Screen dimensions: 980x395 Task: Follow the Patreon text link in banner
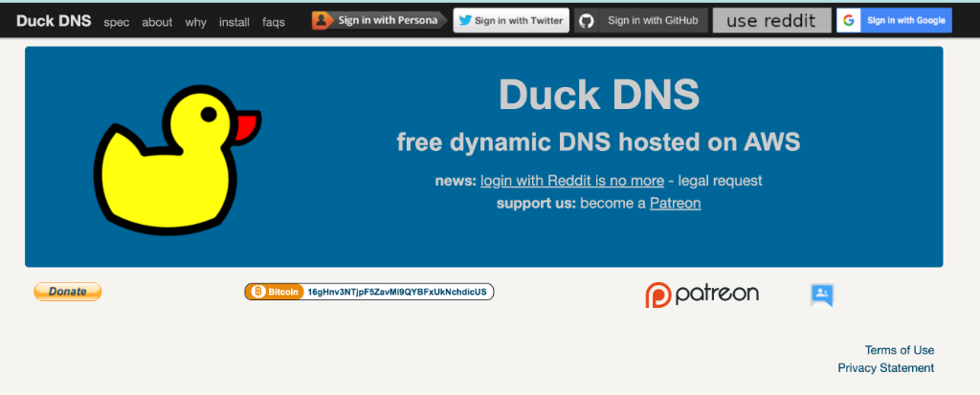pyautogui.click(x=675, y=203)
